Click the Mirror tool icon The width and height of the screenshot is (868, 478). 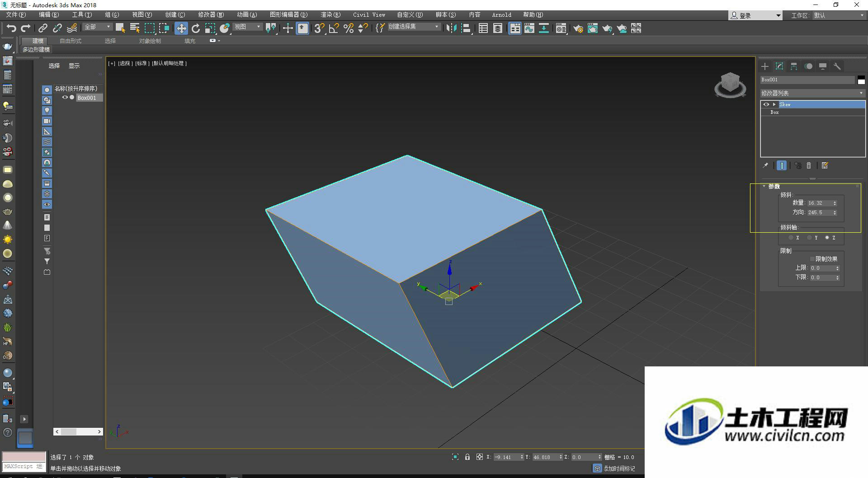[451, 28]
